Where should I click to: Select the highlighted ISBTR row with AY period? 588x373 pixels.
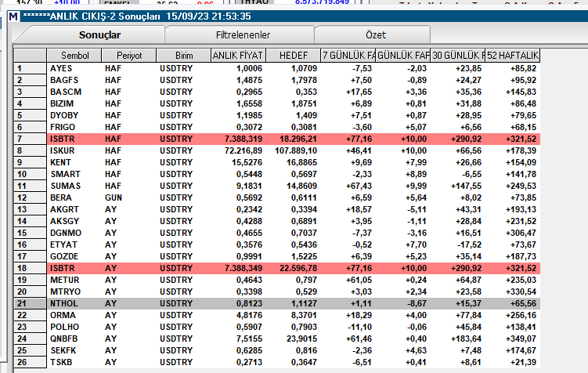tap(294, 268)
